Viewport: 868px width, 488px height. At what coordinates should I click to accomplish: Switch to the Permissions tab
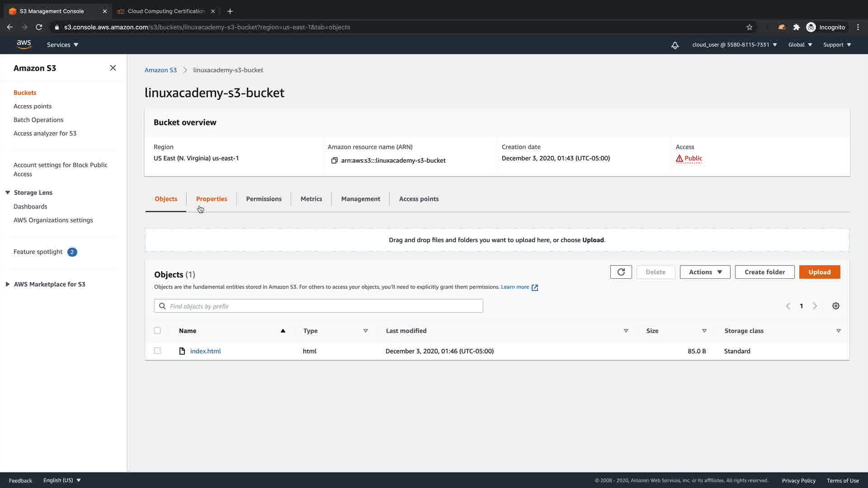(264, 199)
